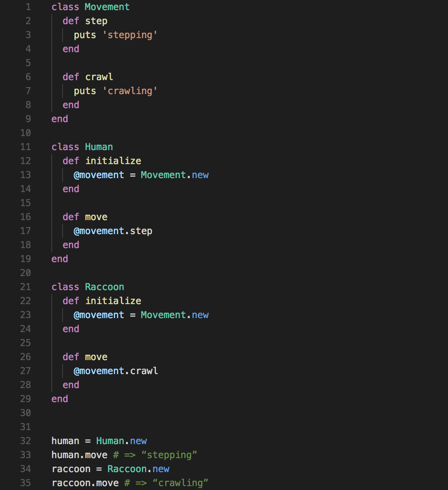The width and height of the screenshot is (448, 490).
Task: Click line number 5 in the gutter
Action: 28,63
